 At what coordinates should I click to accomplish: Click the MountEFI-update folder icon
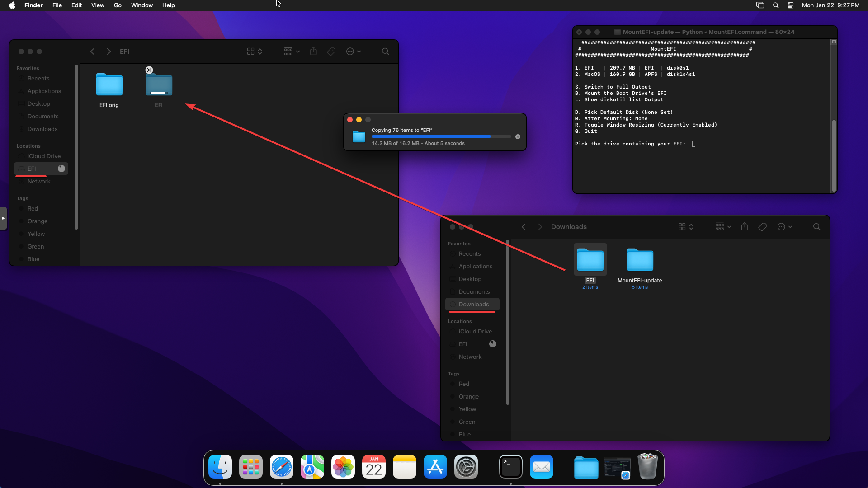click(x=640, y=260)
